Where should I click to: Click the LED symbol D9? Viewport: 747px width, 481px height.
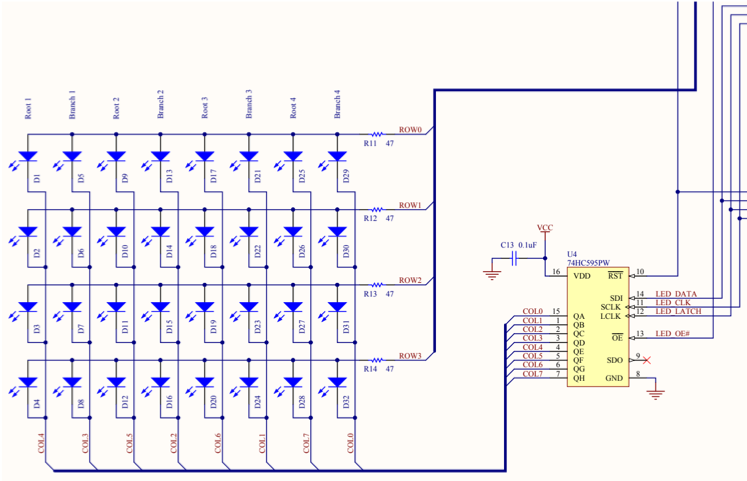pos(116,157)
